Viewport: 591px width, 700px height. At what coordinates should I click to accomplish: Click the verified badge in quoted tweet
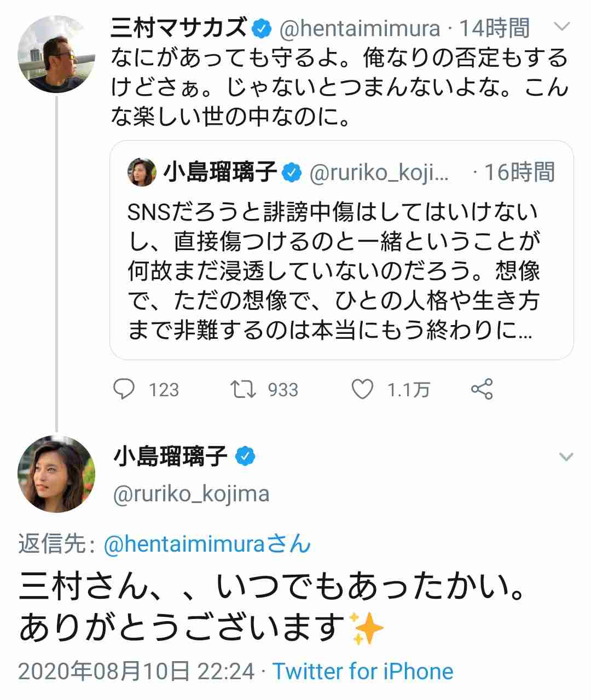pyautogui.click(x=292, y=173)
